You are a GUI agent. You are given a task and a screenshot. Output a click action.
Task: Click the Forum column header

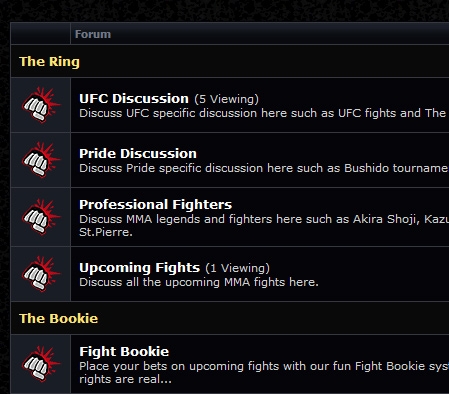pos(93,34)
